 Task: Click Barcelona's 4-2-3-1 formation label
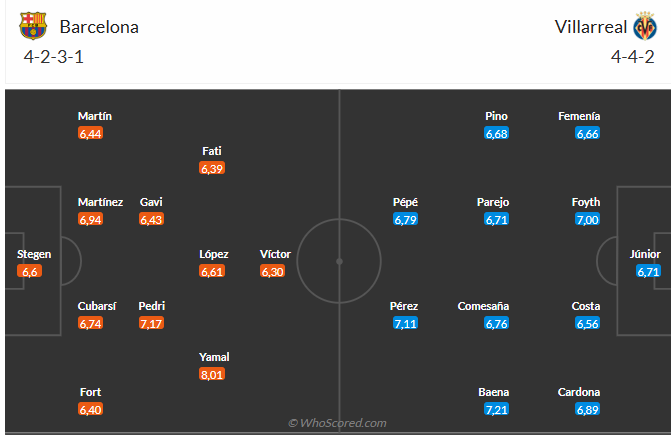[x=54, y=57]
